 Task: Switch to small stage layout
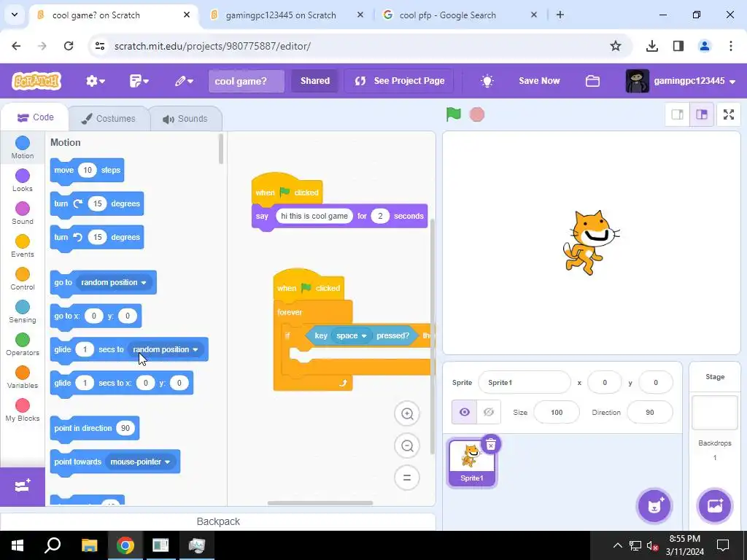point(678,114)
